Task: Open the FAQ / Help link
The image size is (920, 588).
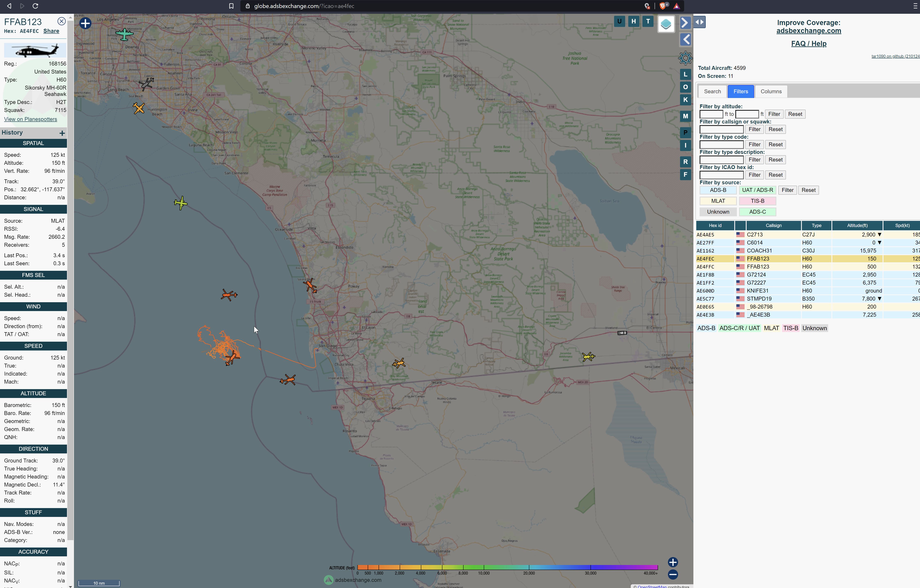Action: [808, 44]
